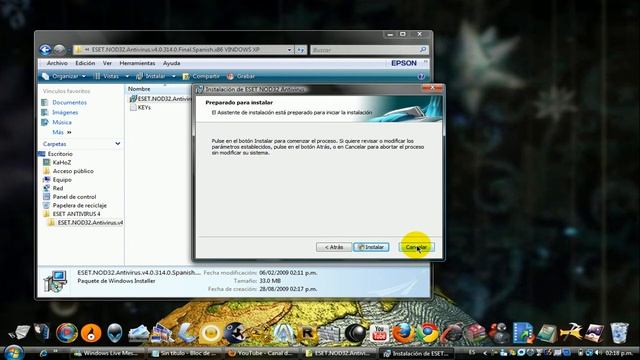Click the Explorer back navigation arrow
This screenshot has height=360, width=640.
pos(45,50)
